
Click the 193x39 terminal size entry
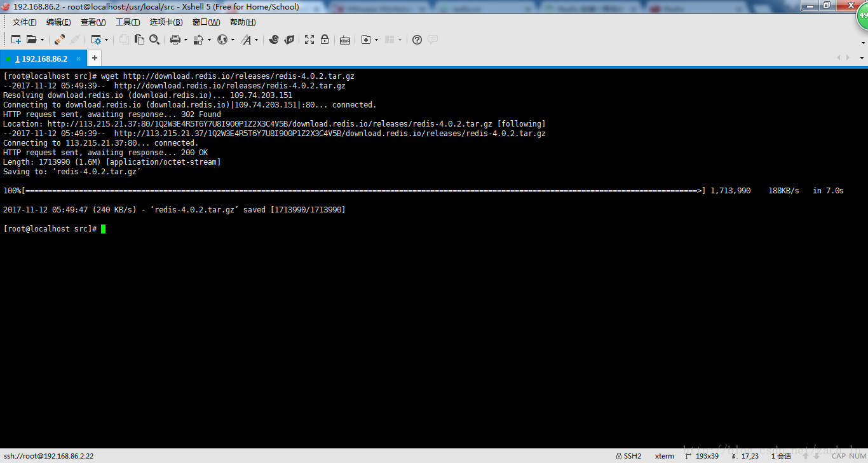[x=702, y=456]
